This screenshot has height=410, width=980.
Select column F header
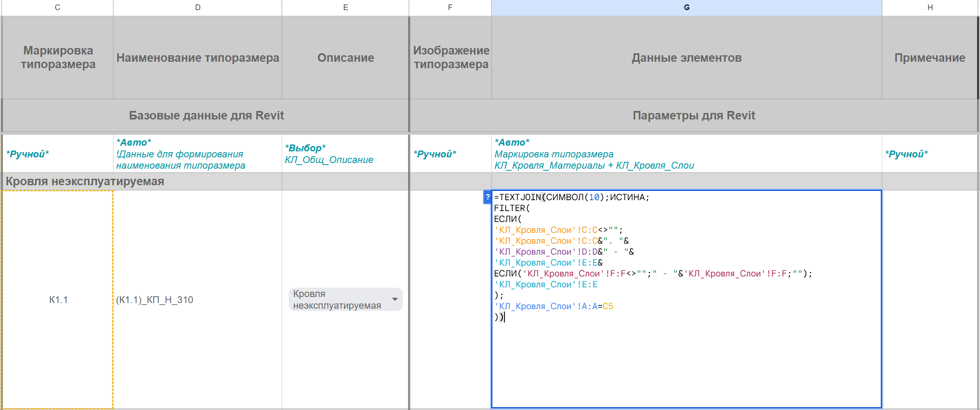point(450,7)
